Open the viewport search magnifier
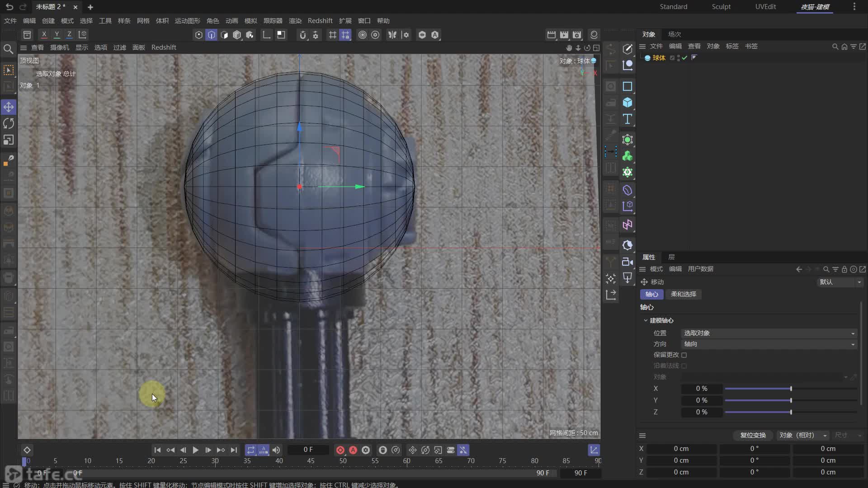The width and height of the screenshot is (868, 488). click(x=8, y=49)
